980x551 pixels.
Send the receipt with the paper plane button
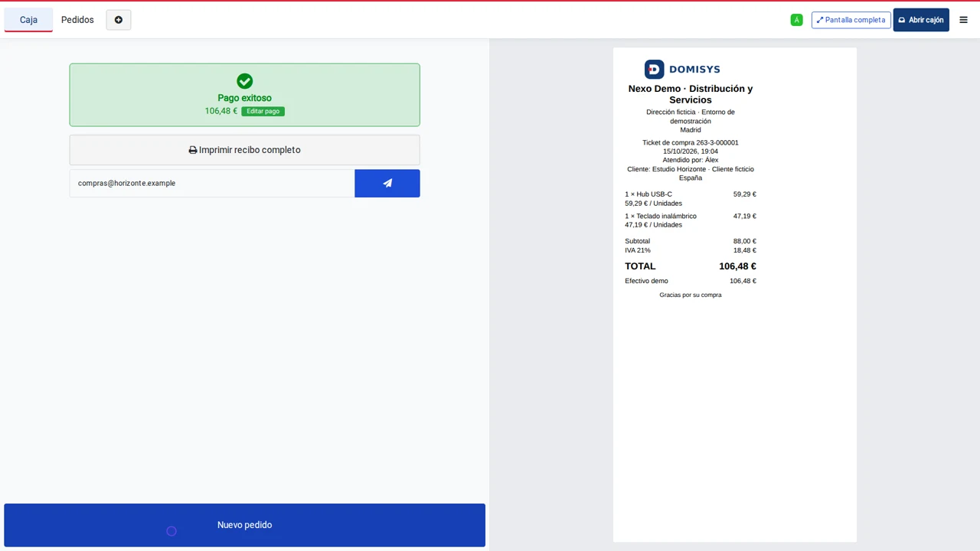click(387, 184)
